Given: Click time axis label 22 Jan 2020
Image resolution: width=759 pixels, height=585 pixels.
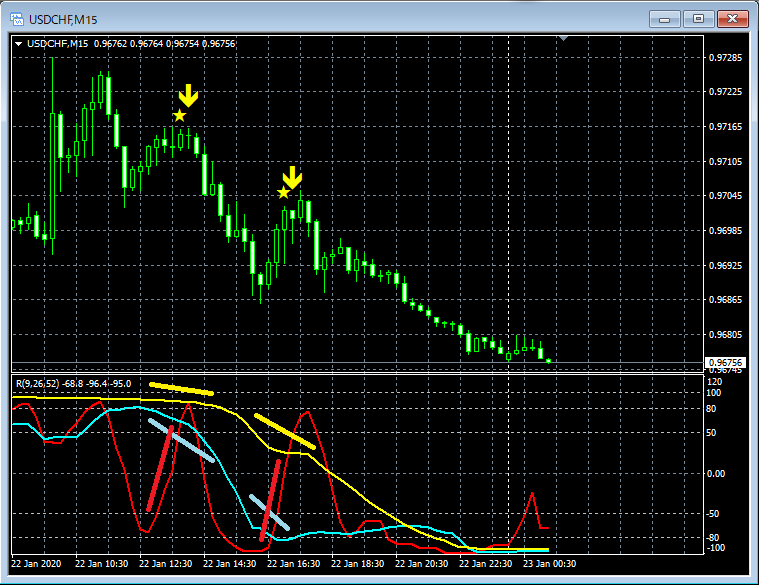Looking at the screenshot, I should coord(36,564).
